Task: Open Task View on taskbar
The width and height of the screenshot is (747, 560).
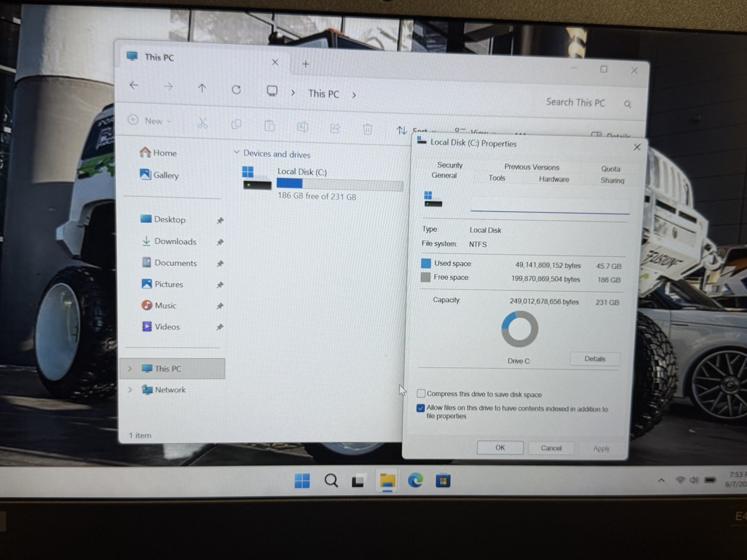Action: [358, 481]
